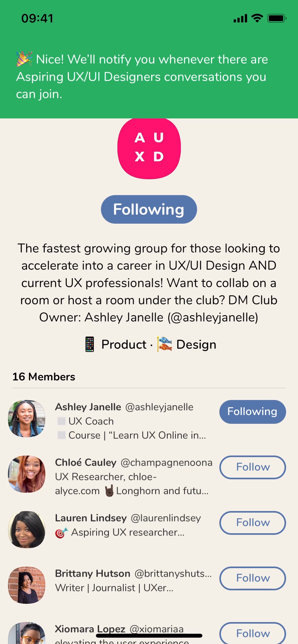This screenshot has height=644, width=298.
Task: Unfollow Ashley Janelle via her Following button
Action: [252, 412]
